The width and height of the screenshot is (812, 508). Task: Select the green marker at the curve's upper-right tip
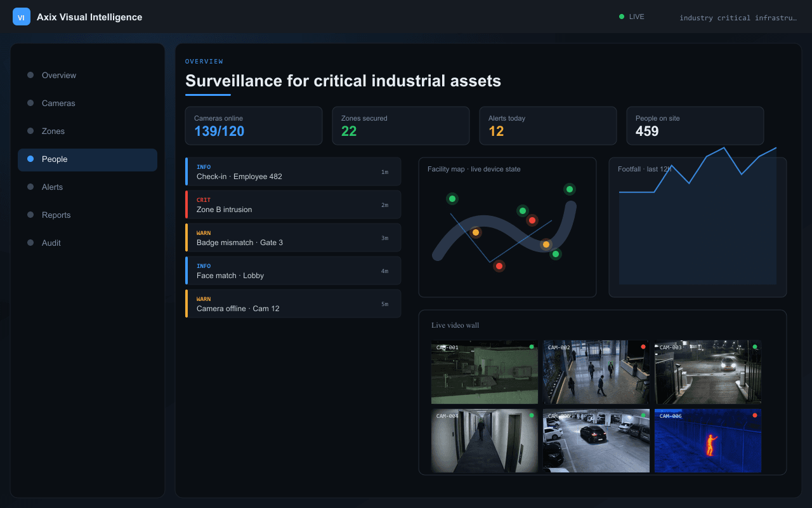pos(570,189)
